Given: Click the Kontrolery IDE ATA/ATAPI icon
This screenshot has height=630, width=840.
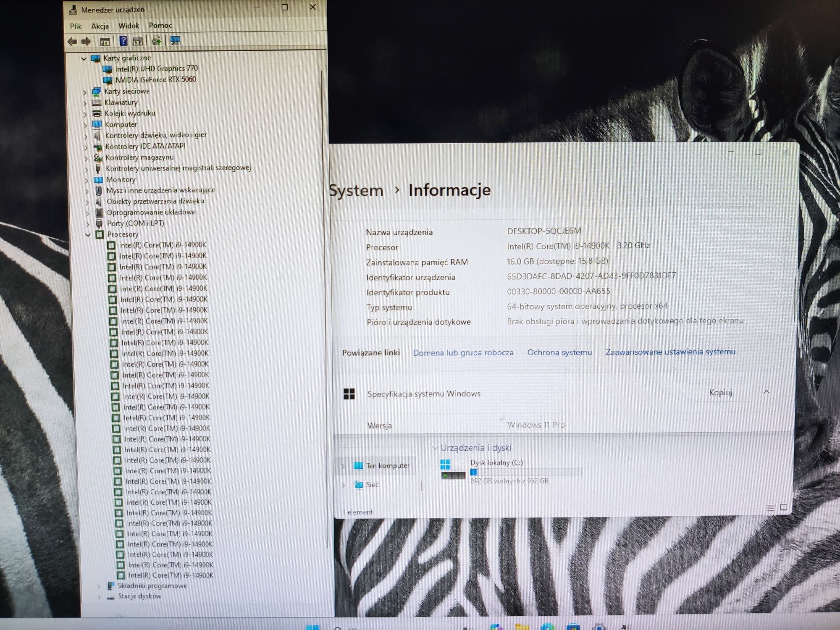Looking at the screenshot, I should tap(98, 147).
